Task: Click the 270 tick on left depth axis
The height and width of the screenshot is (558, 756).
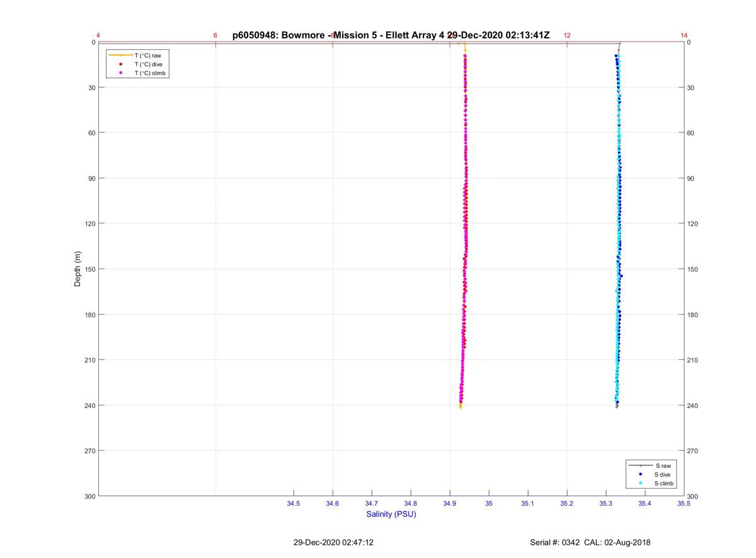Action: [x=90, y=451]
